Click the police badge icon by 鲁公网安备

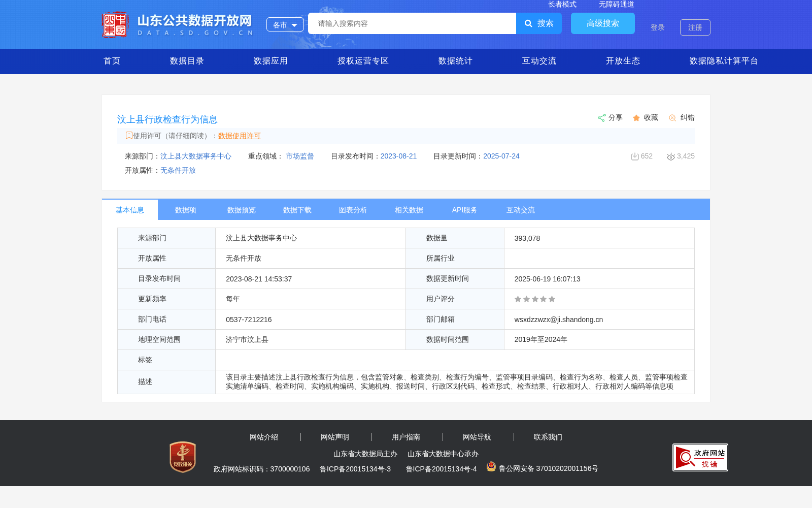click(x=491, y=466)
